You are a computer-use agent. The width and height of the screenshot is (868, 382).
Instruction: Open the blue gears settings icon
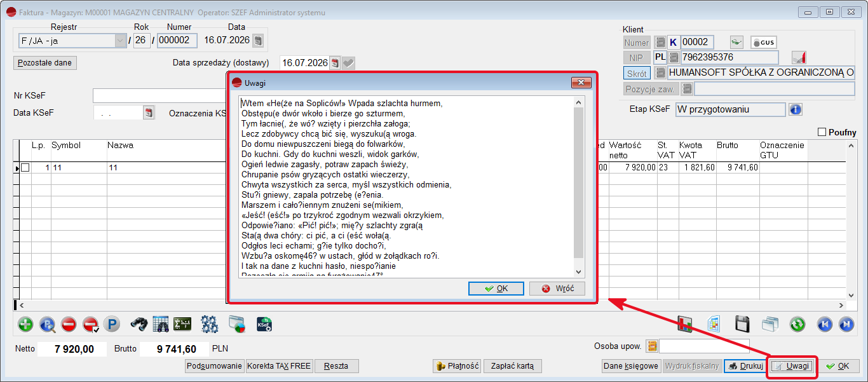click(210, 324)
